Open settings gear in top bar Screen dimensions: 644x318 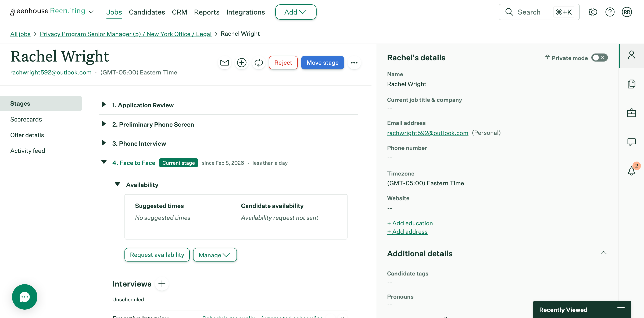click(x=593, y=12)
